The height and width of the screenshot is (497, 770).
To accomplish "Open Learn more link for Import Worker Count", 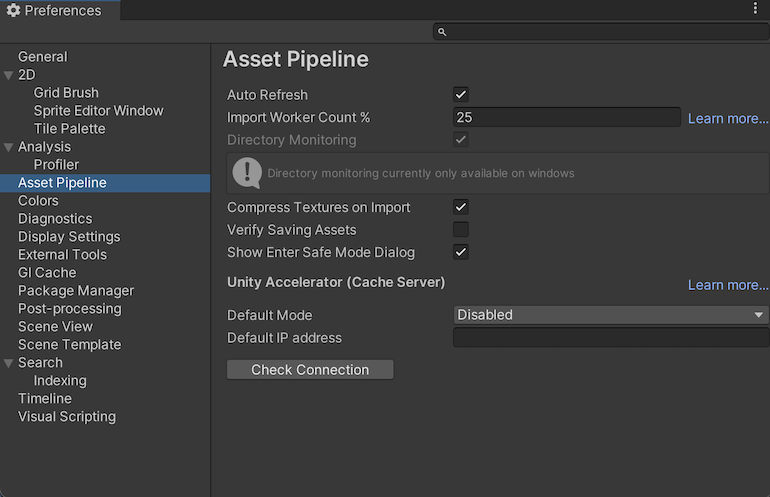I will pyautogui.click(x=727, y=119).
